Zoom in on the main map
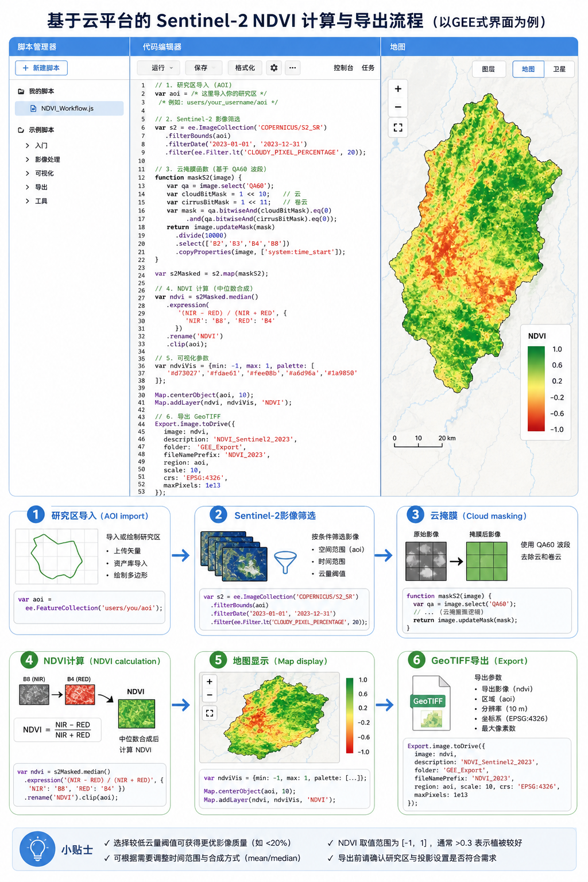The image size is (588, 882). 398,89
